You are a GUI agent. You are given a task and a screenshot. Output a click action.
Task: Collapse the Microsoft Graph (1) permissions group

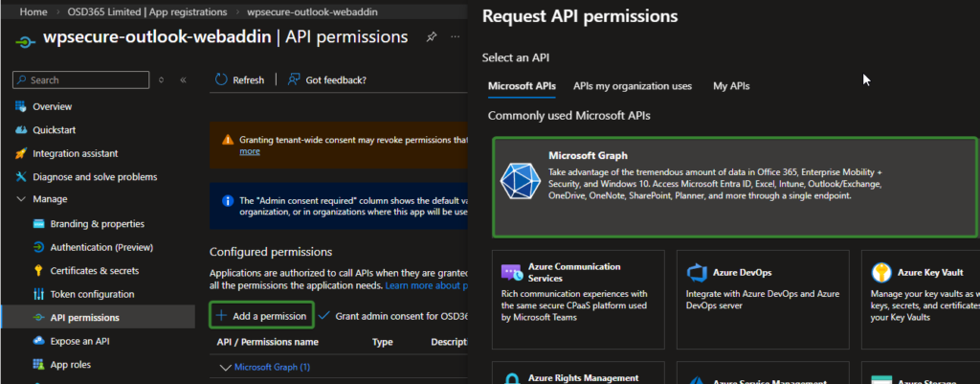tap(226, 367)
